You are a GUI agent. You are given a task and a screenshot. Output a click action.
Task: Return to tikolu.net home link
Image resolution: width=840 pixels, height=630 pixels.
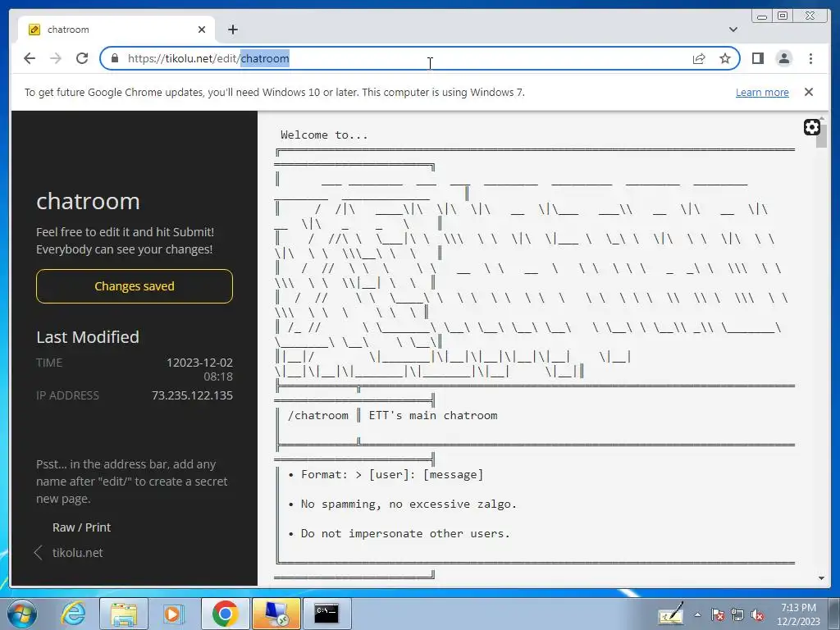click(x=78, y=553)
